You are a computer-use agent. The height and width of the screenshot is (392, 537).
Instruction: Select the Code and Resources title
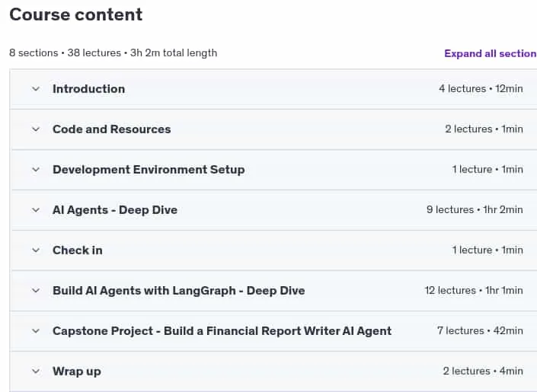(112, 129)
